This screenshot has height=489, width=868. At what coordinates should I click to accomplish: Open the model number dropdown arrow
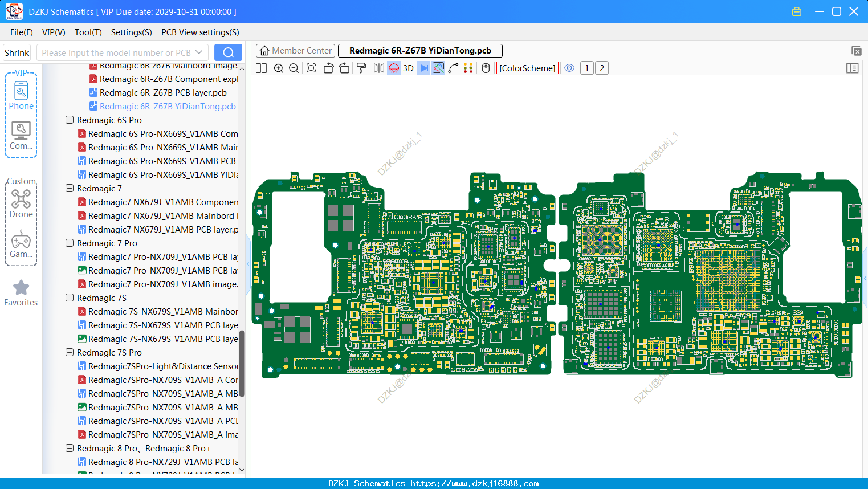point(199,52)
